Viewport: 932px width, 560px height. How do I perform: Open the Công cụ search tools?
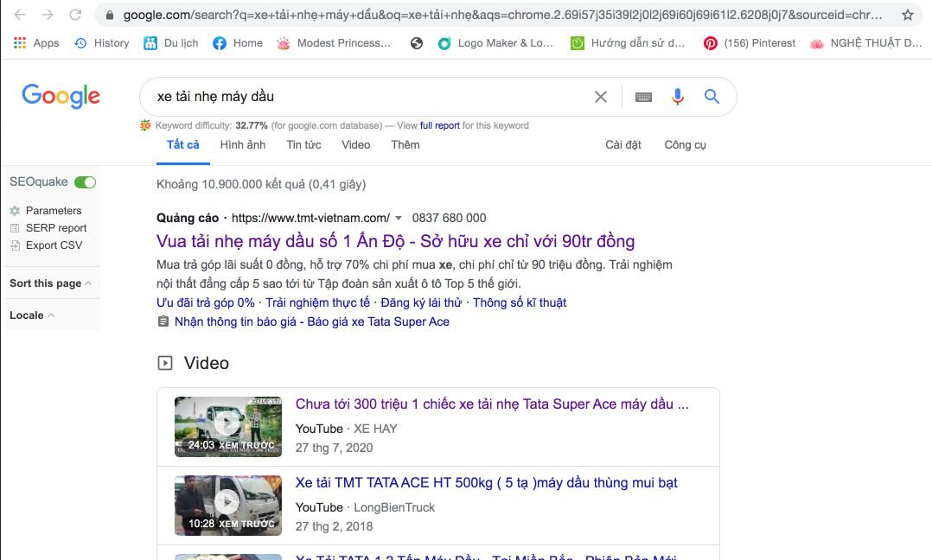tap(685, 144)
